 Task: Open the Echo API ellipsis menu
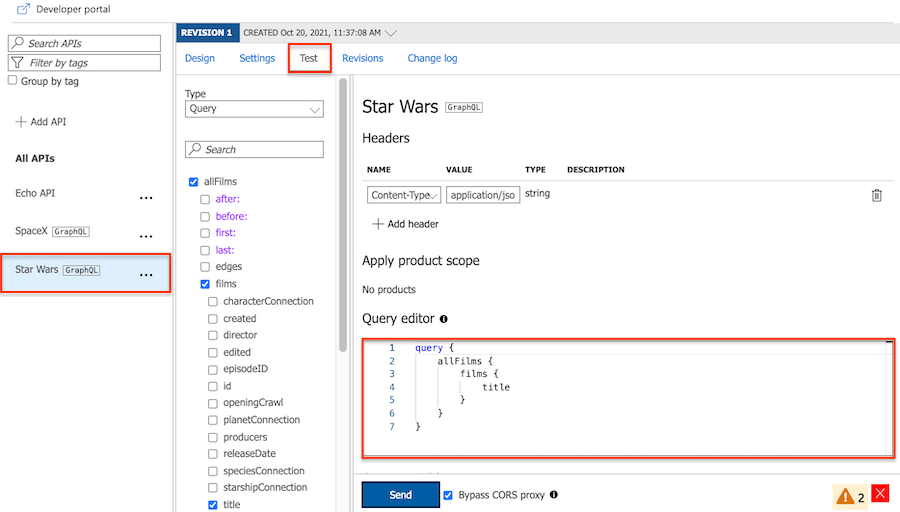click(146, 198)
